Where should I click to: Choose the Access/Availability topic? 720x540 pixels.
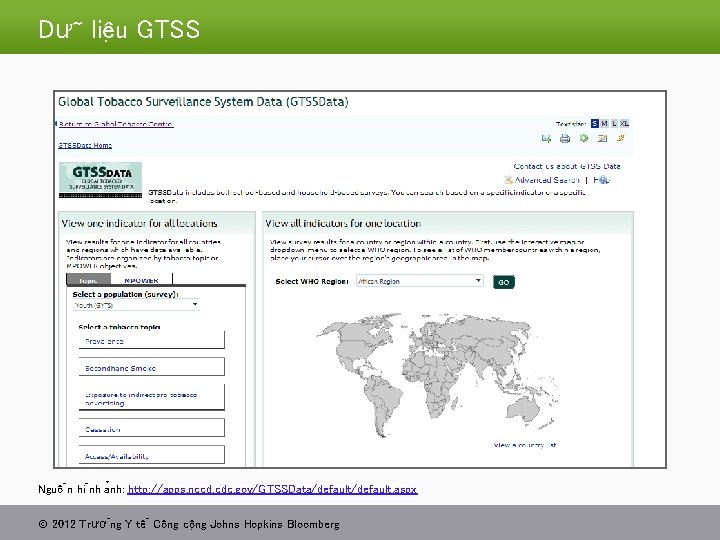pyautogui.click(x=152, y=456)
